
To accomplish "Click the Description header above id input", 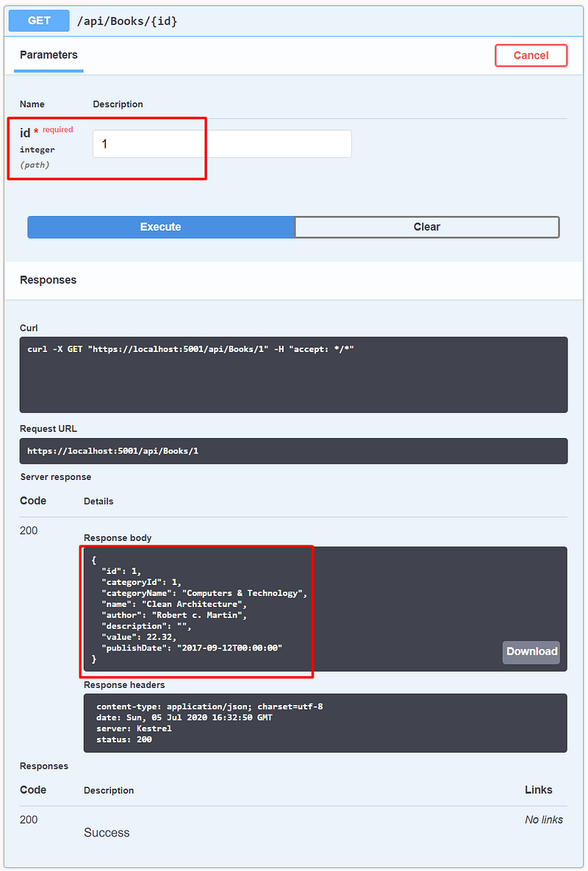I will click(x=118, y=104).
